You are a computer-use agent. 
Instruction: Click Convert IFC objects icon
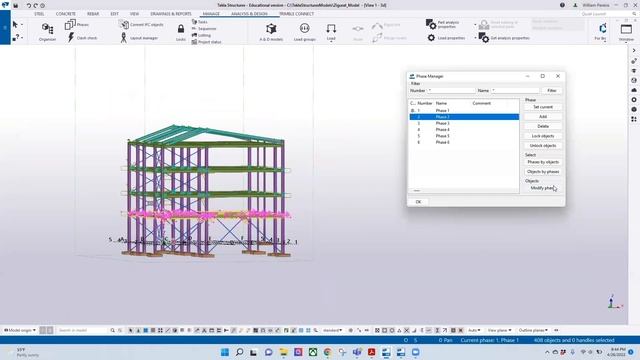pyautogui.click(x=124, y=24)
